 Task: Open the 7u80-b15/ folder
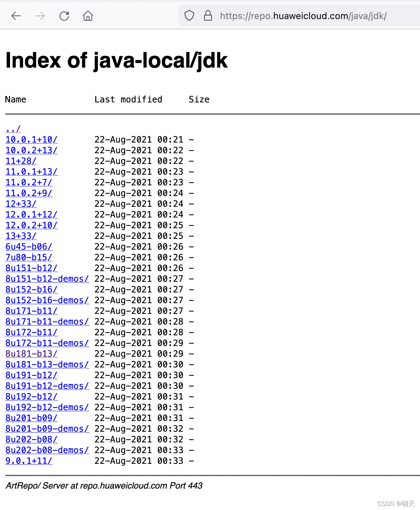click(28, 257)
